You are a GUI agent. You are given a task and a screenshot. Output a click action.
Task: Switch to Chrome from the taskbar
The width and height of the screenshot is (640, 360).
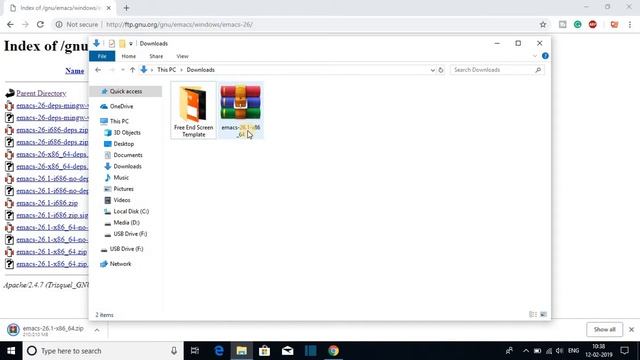(333, 351)
